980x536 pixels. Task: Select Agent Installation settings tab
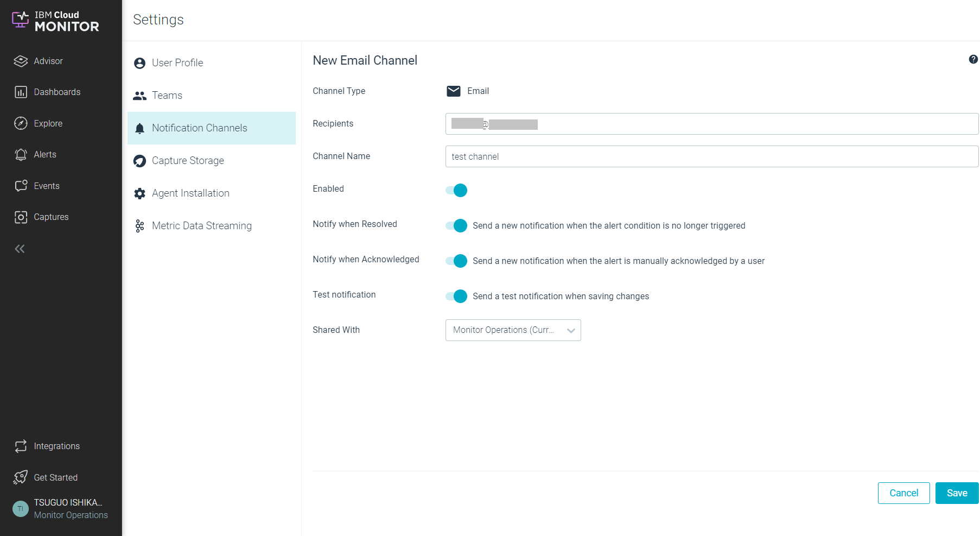point(212,193)
